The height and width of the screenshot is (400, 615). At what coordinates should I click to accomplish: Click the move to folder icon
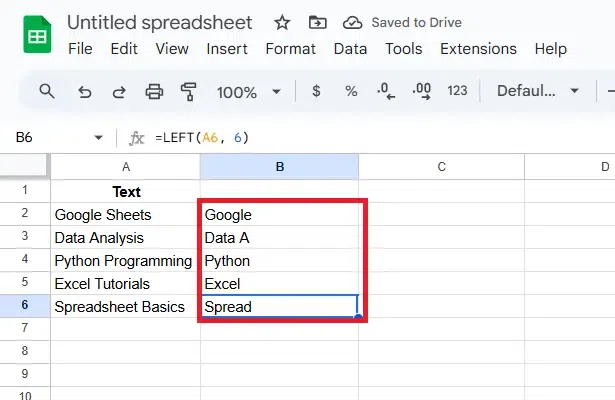pyautogui.click(x=317, y=22)
